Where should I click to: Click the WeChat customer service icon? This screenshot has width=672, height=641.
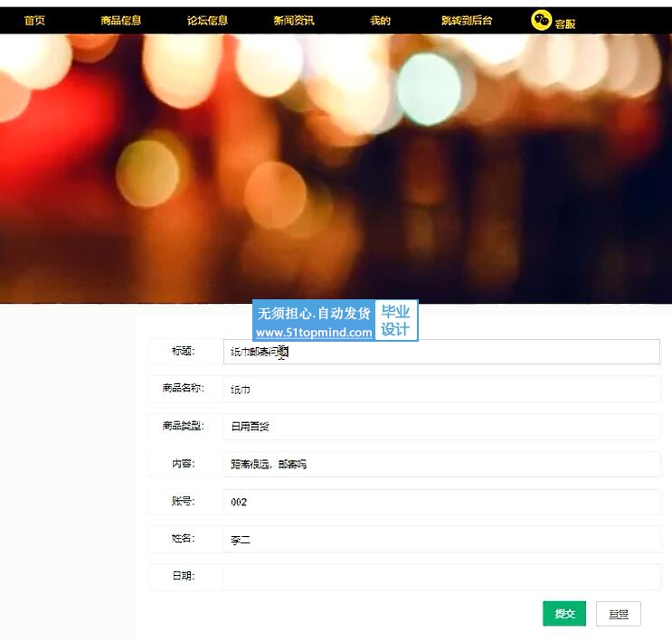[541, 20]
